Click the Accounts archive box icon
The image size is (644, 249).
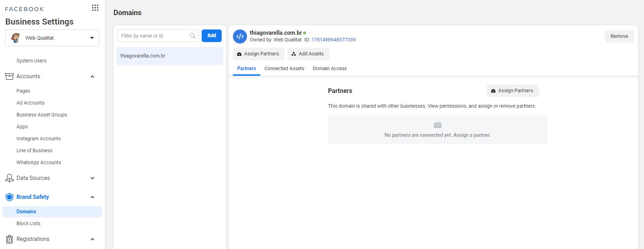(9, 76)
